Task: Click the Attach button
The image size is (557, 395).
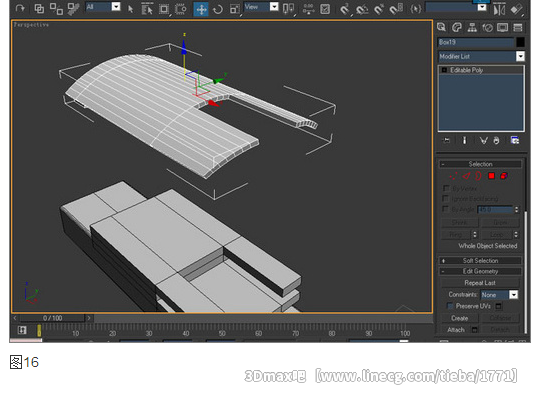Action: pos(456,330)
